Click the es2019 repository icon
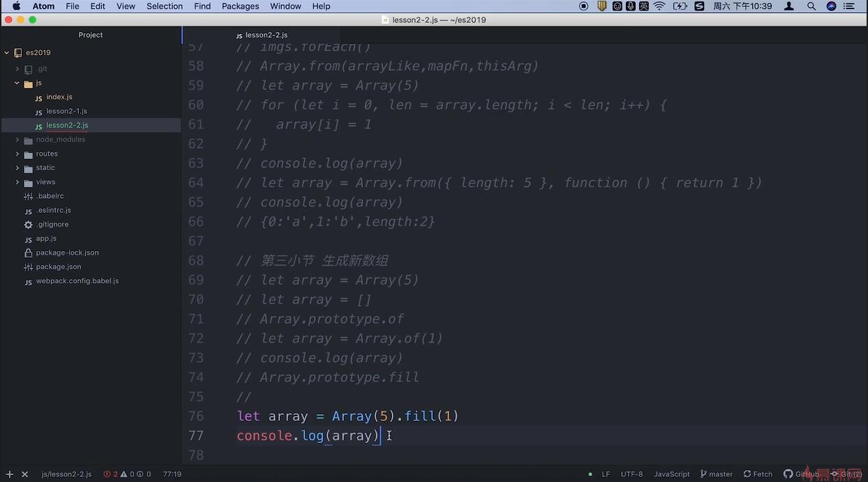The width and height of the screenshot is (868, 482). click(18, 53)
